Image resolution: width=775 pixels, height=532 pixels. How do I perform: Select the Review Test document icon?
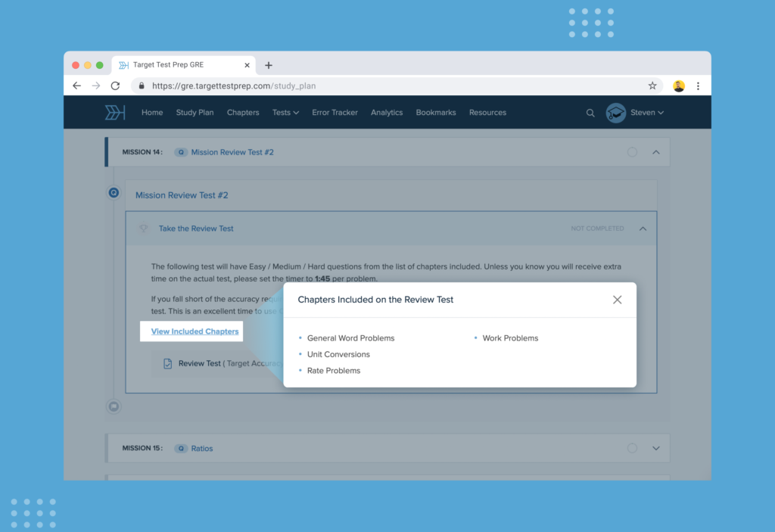[x=167, y=363]
